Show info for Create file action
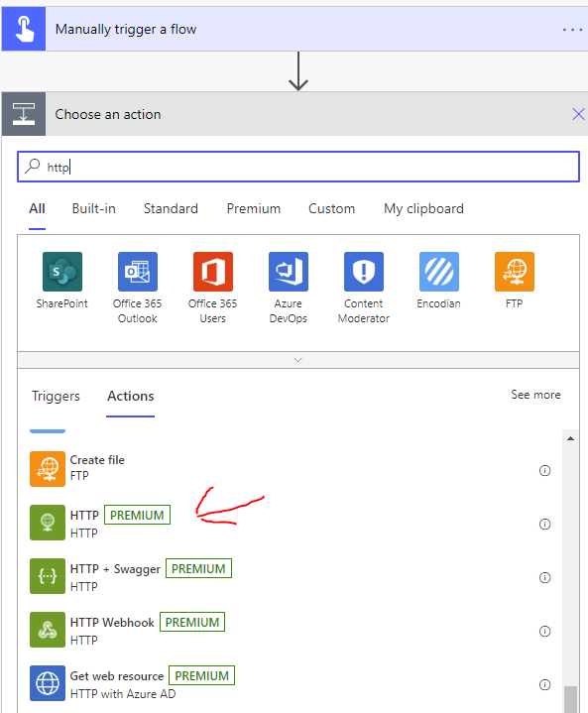 (544, 470)
